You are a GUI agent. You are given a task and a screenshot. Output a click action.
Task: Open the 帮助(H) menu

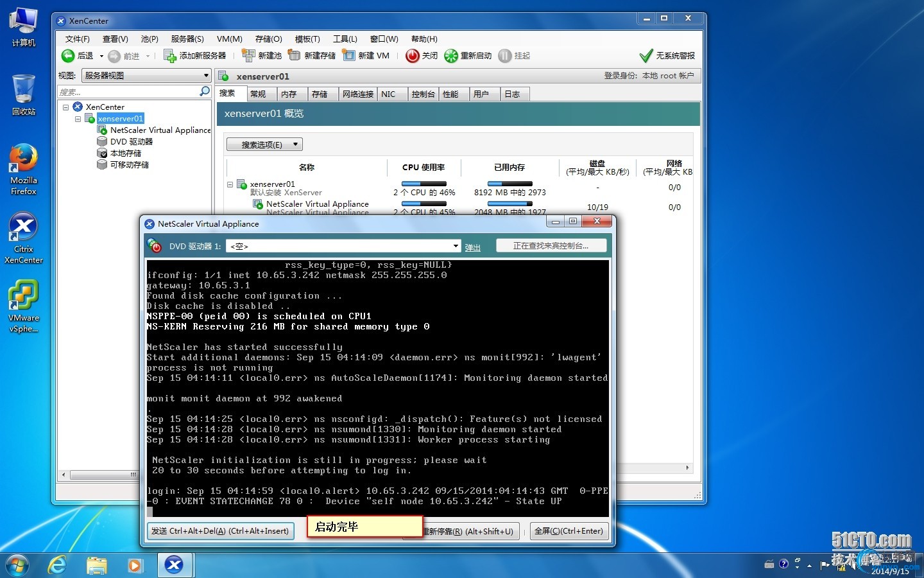pyautogui.click(x=424, y=39)
